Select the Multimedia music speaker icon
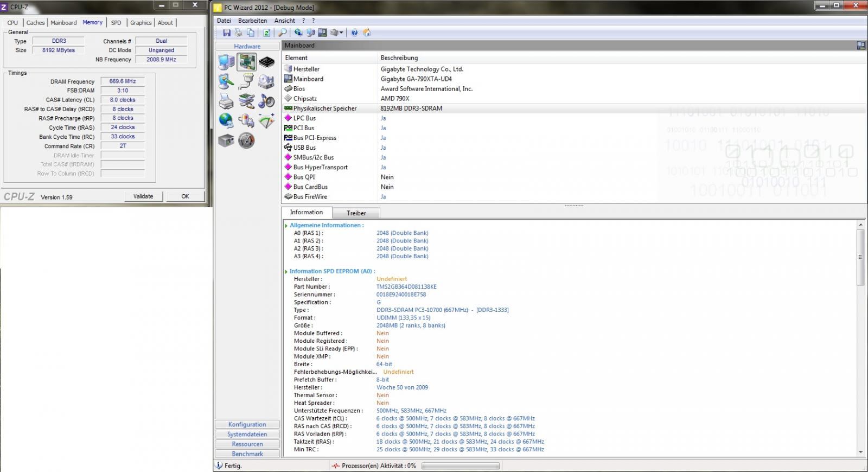The image size is (868, 472). click(x=266, y=101)
